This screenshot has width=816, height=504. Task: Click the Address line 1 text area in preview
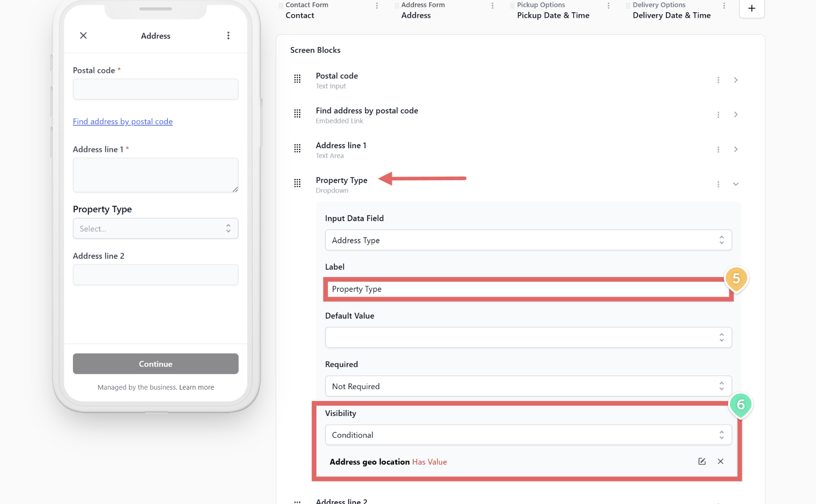tap(156, 175)
